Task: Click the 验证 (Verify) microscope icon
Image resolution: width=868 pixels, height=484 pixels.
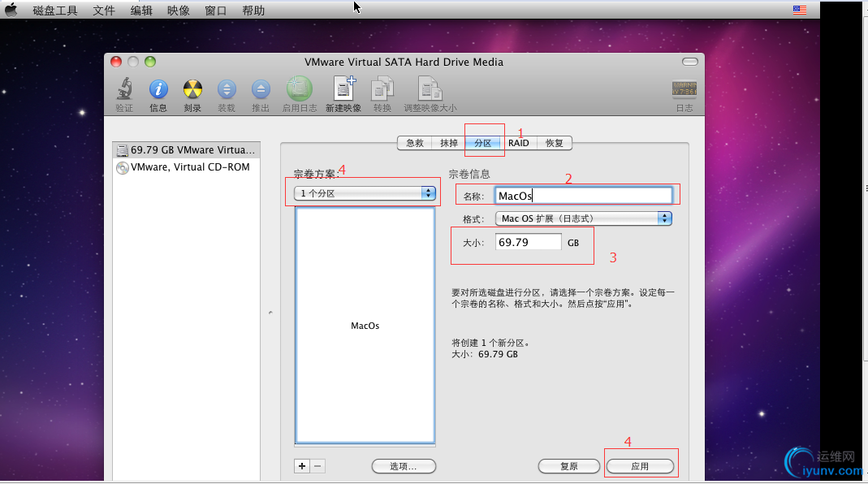Action: (124, 89)
